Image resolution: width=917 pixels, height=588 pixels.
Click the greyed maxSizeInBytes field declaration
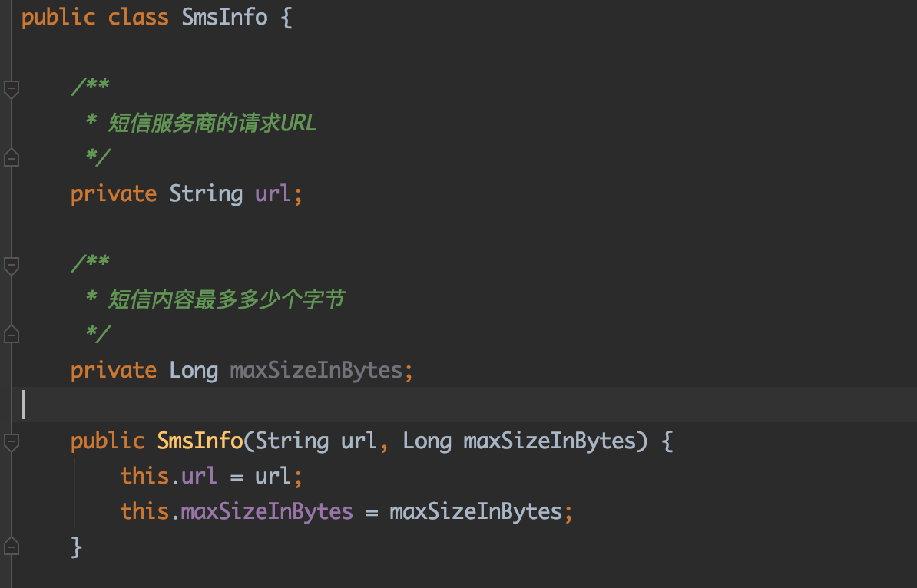coord(316,370)
